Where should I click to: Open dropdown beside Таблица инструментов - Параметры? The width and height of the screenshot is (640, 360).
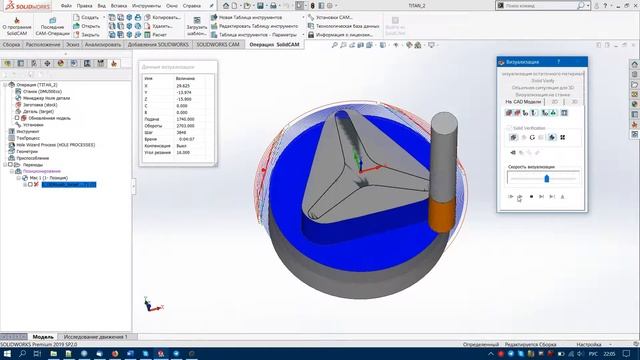pos(303,35)
